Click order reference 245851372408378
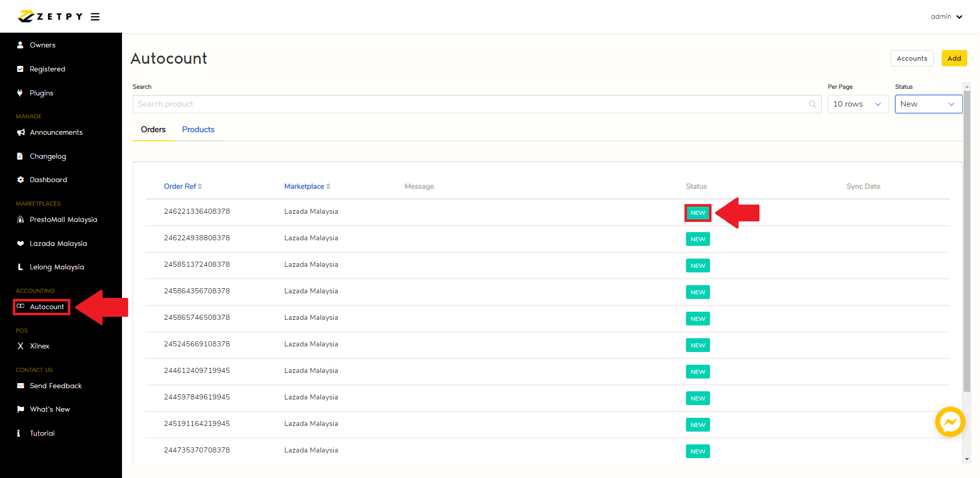 click(x=197, y=264)
